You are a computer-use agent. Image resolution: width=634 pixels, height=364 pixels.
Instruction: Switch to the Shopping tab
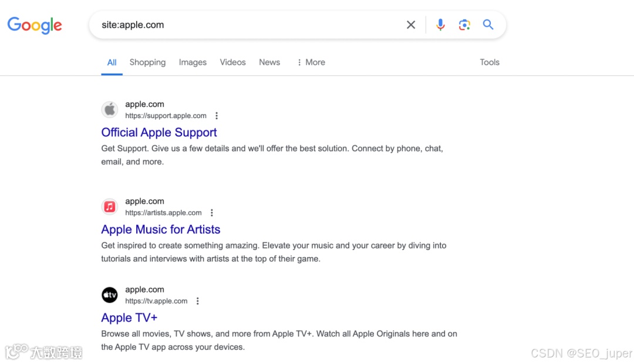[x=147, y=62]
